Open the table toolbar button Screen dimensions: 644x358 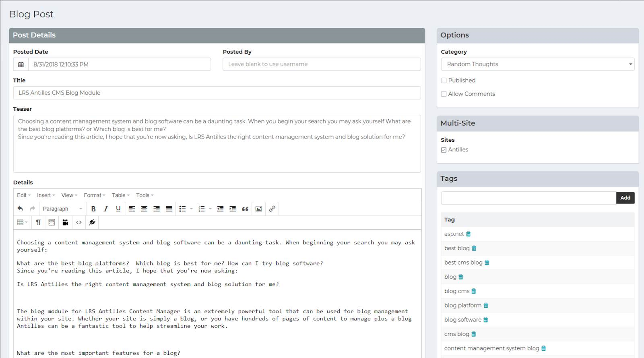pos(22,222)
